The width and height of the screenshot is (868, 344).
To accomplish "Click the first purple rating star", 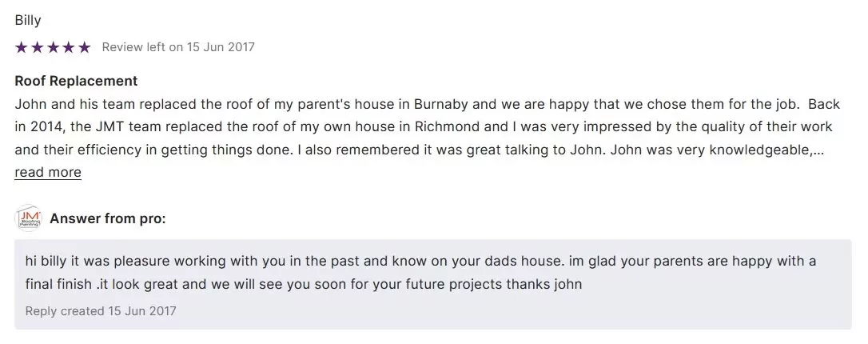I will pyautogui.click(x=21, y=47).
